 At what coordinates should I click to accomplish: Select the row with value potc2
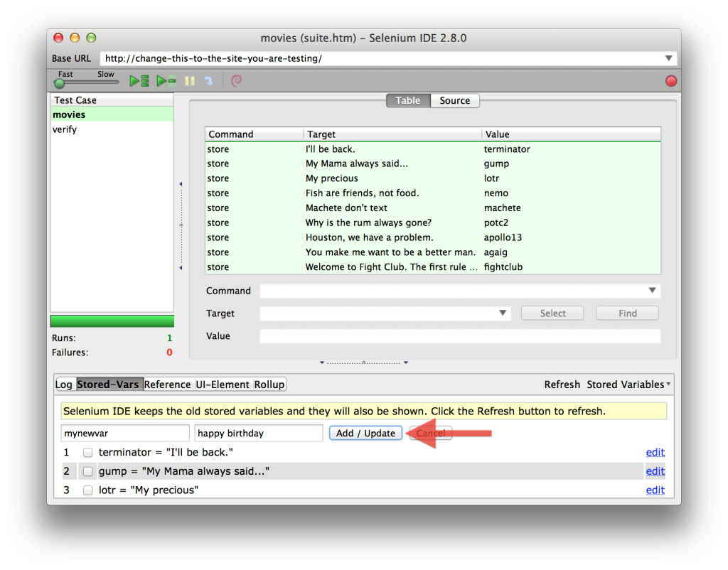(x=433, y=222)
